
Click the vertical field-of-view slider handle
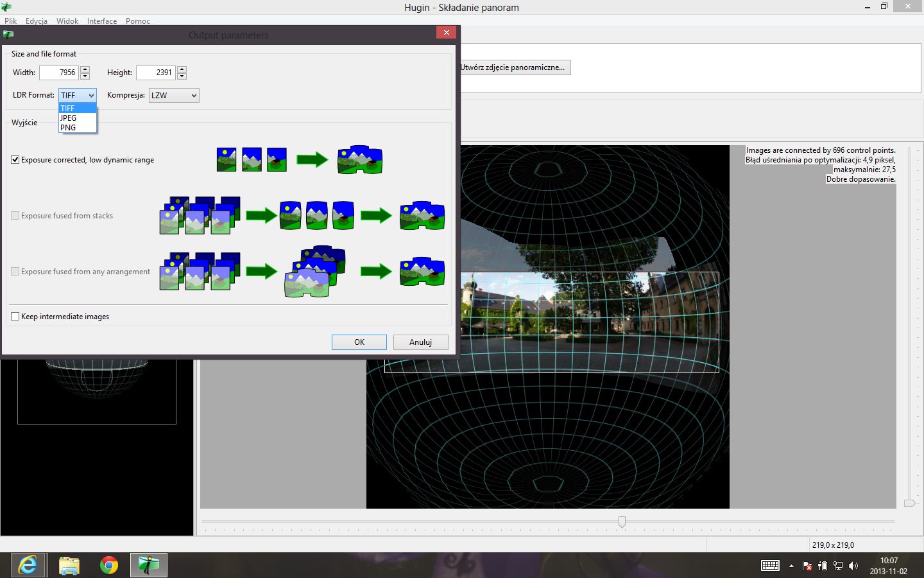click(909, 503)
